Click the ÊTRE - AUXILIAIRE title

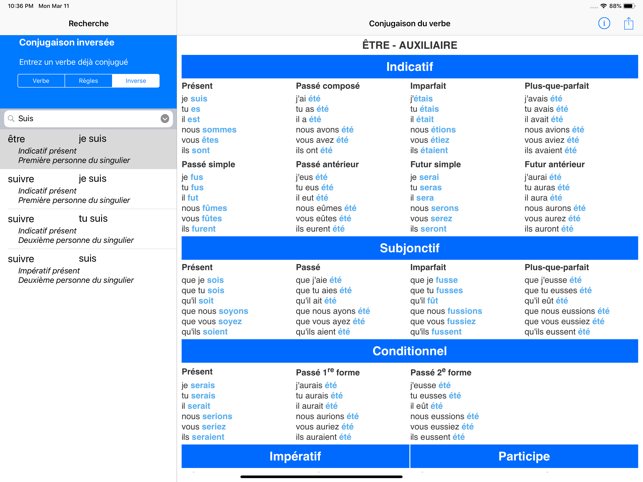tap(409, 45)
